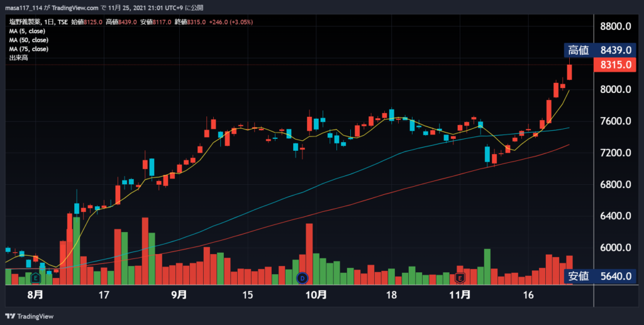Viewport: 644px width, 325px height.
Task: Click the 11月 label on the time axis
Action: pos(460,295)
